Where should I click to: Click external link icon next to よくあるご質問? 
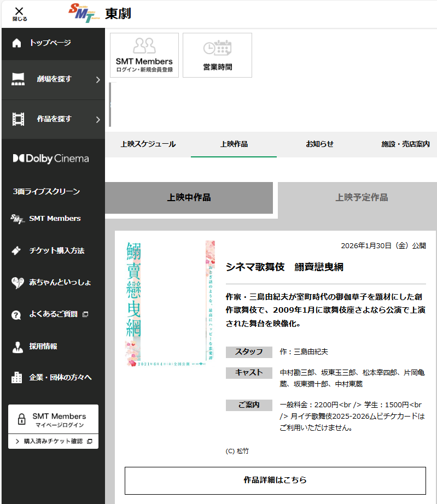pos(85,314)
